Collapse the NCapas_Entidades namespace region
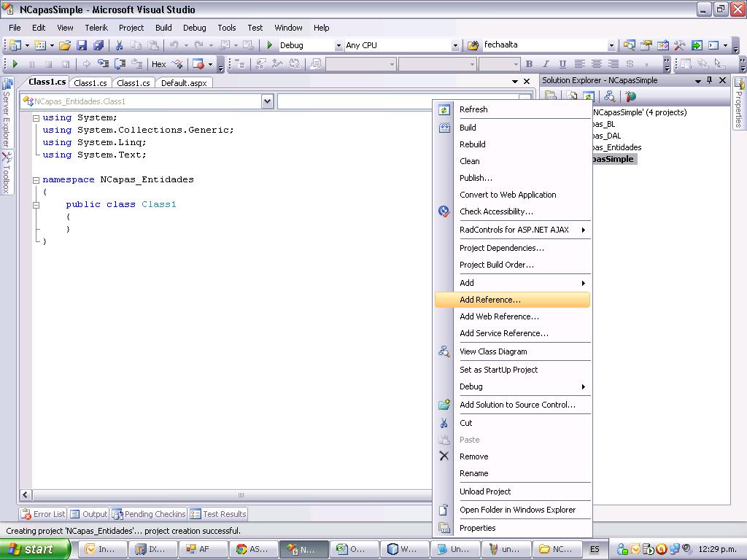Screen dimensions: 747x560 tap(35, 179)
